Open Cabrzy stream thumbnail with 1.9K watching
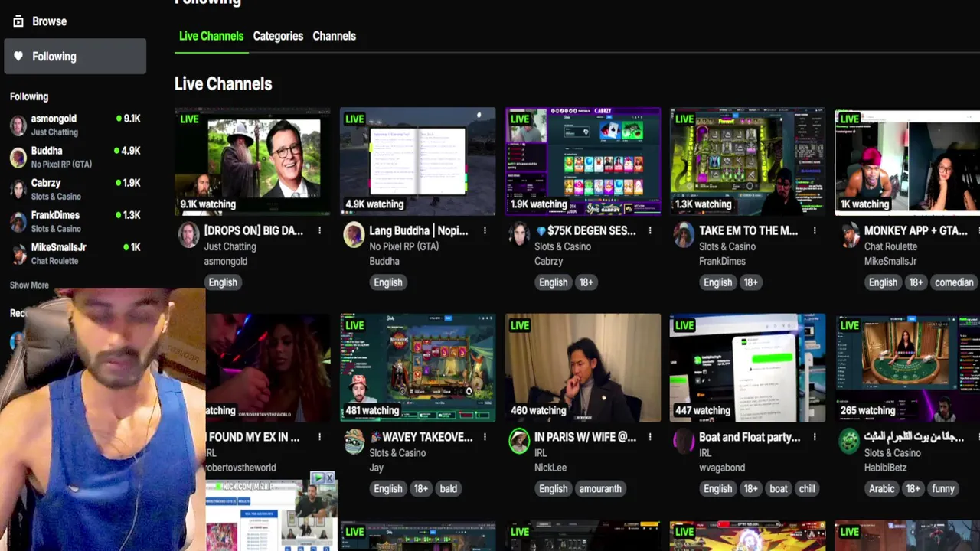Viewport: 980px width, 551px height. point(583,161)
